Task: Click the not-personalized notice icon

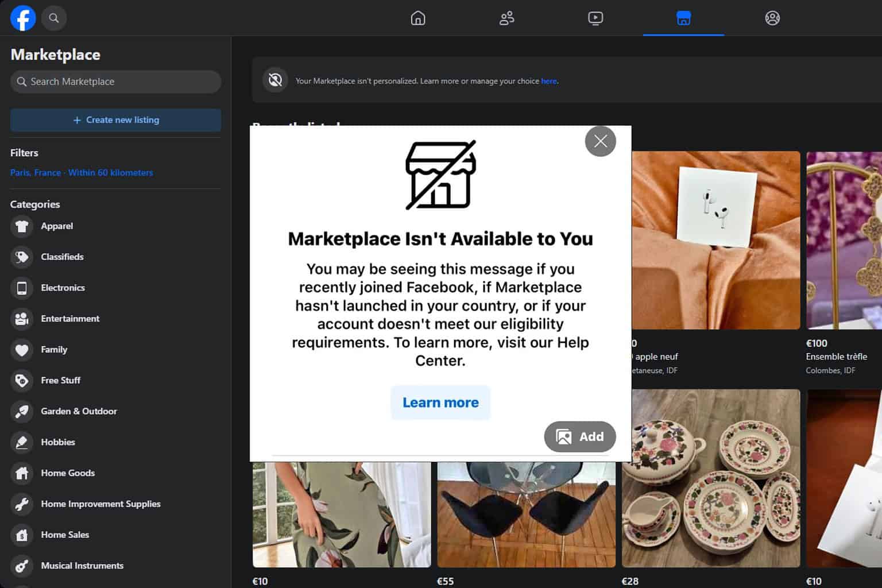Action: coord(275,80)
